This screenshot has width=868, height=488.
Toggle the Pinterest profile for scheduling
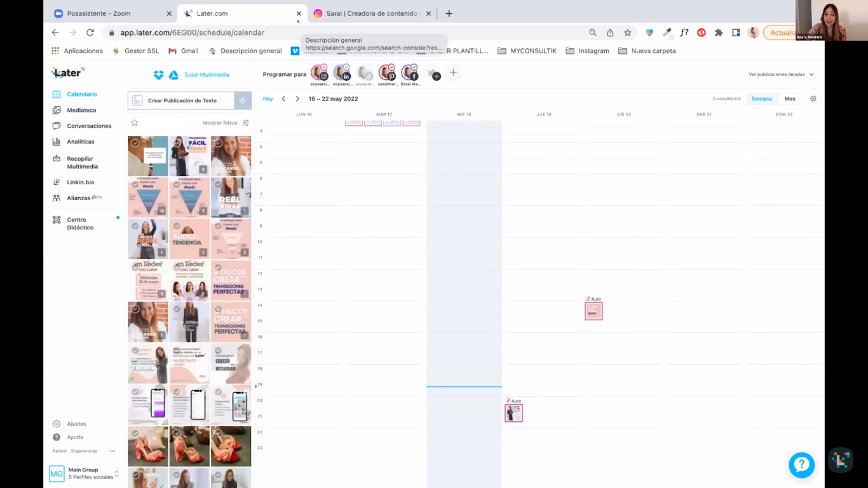[388, 73]
